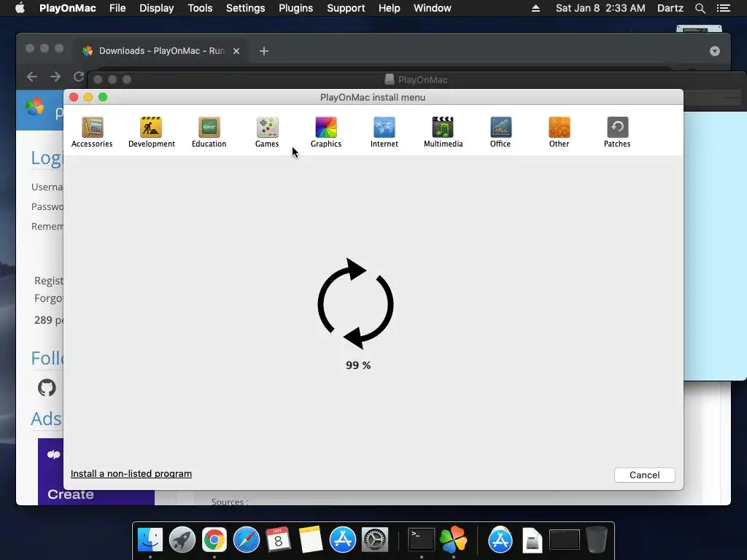Click the eject icon in menu bar

[x=535, y=8]
